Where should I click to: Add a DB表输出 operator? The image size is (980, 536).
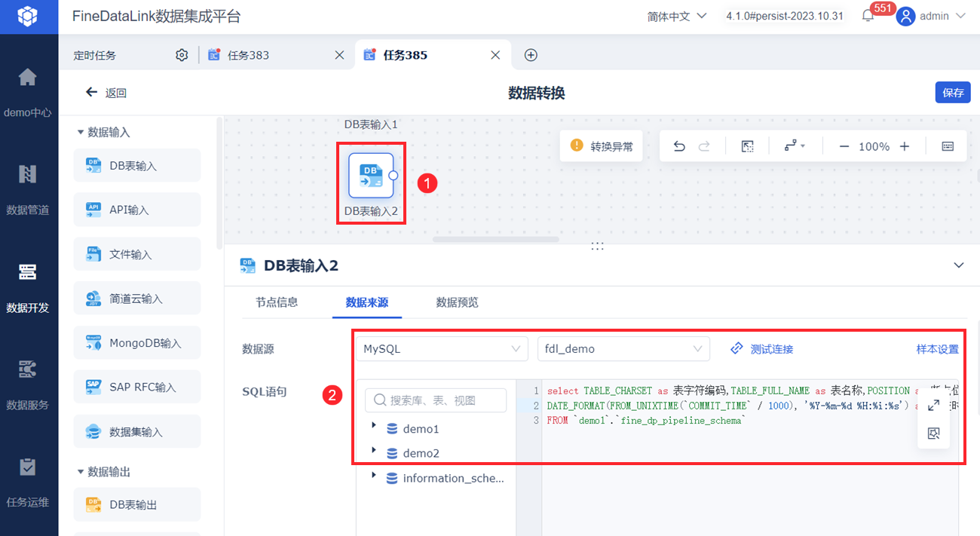point(137,504)
